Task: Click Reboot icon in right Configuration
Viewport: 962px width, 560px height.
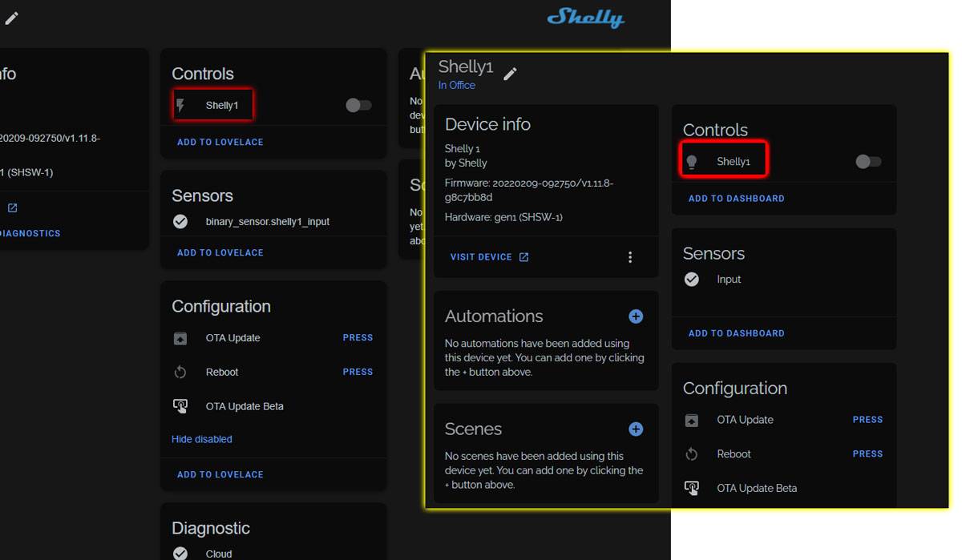Action: (692, 454)
